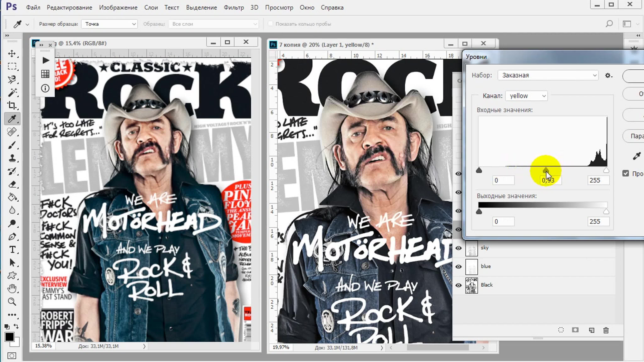Screen dimensions: 644x362
Task: Delete layer with trash icon
Action: coord(606,330)
